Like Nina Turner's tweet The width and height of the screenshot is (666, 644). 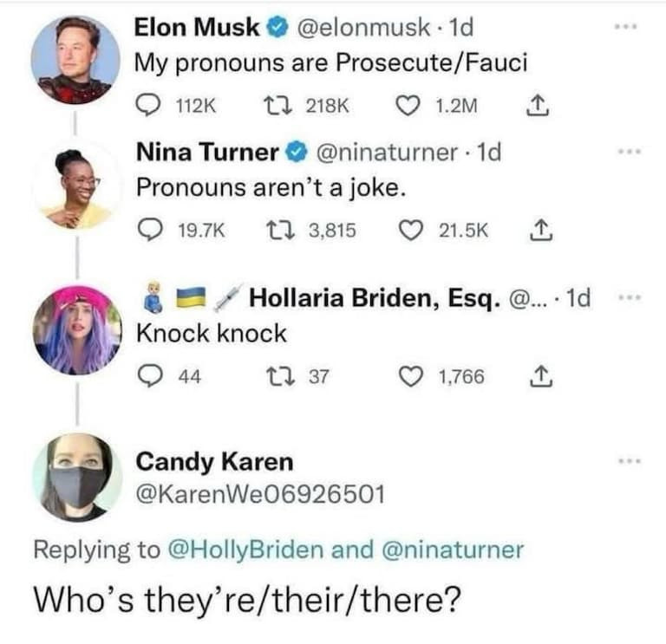pyautogui.click(x=408, y=230)
